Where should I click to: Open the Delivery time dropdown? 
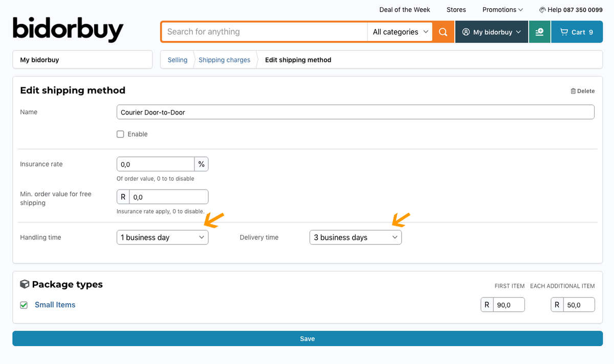pyautogui.click(x=356, y=237)
